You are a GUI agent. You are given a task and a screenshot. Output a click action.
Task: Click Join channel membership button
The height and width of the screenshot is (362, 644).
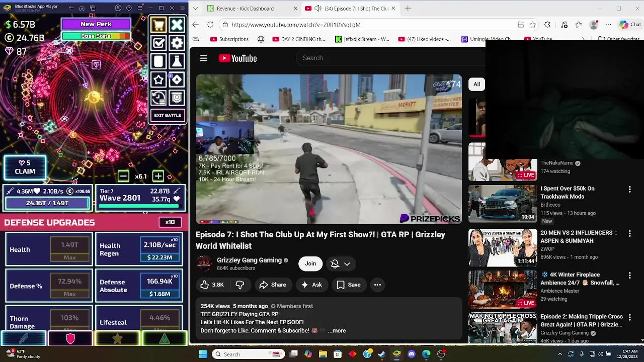coord(310,263)
